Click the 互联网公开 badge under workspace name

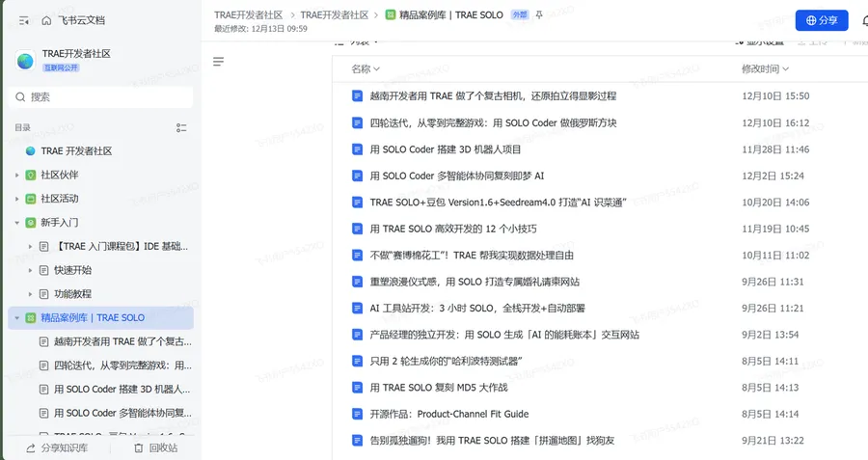61,68
